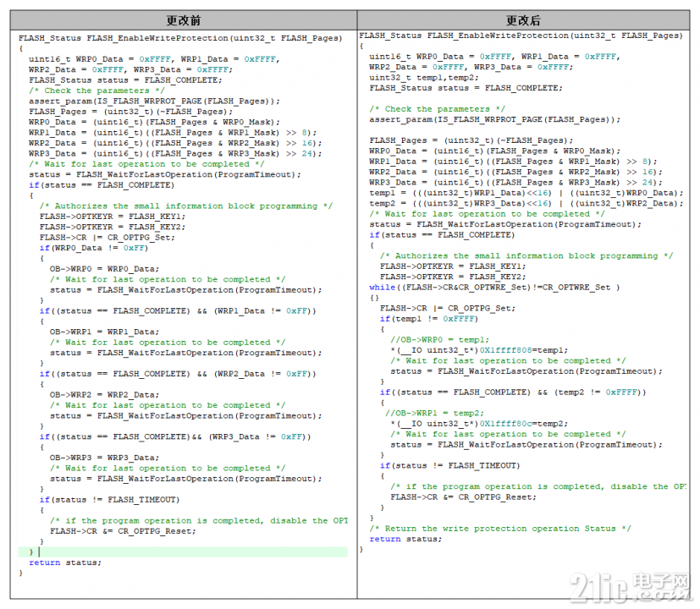Viewport: 700px width, 609px height.
Task: Select the assert_param line in the 更改前 column
Action: pos(154,101)
